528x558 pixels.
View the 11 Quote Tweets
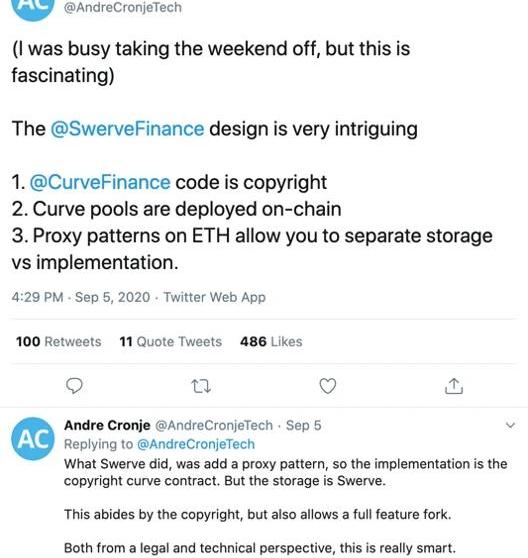171,342
